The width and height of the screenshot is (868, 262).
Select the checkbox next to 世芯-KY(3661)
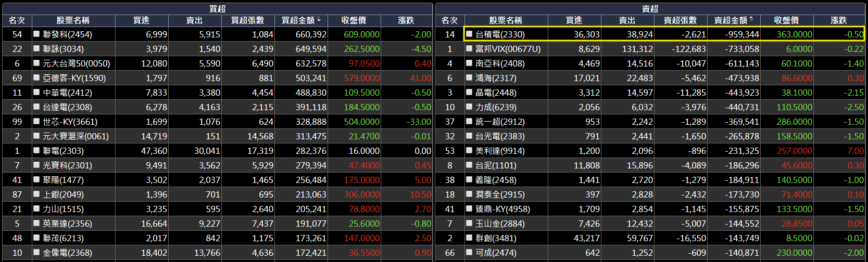(36, 121)
